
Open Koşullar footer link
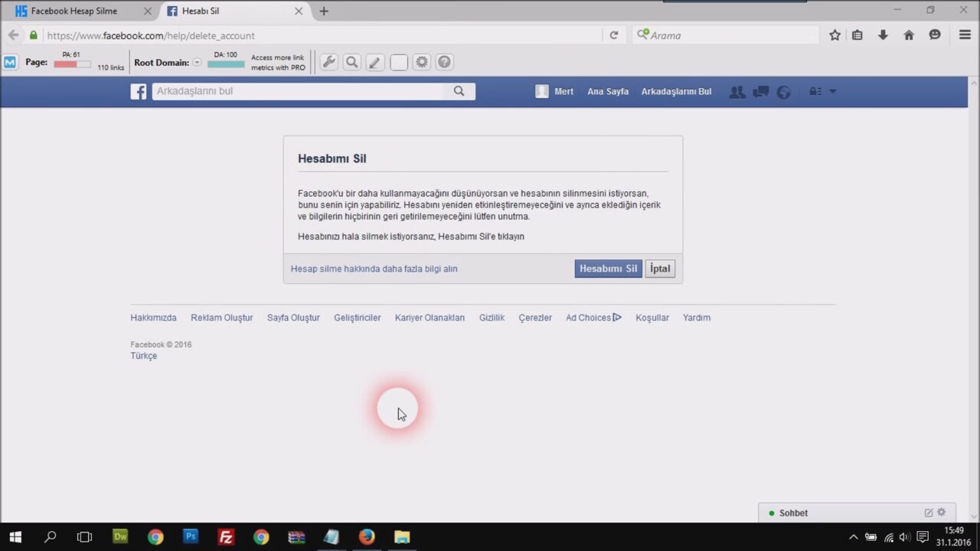pos(652,318)
